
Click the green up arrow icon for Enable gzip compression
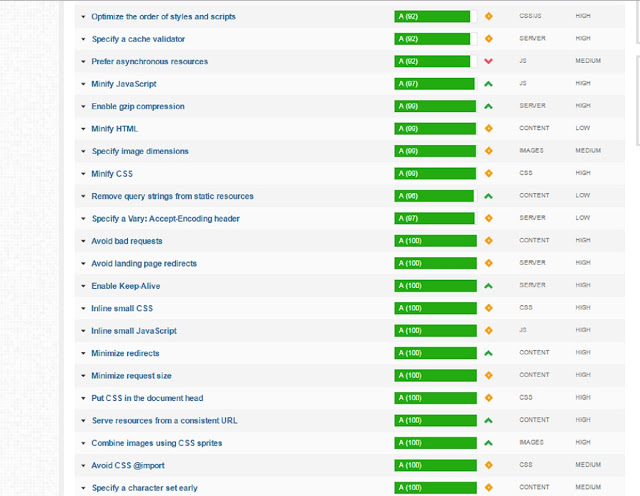[x=488, y=107]
